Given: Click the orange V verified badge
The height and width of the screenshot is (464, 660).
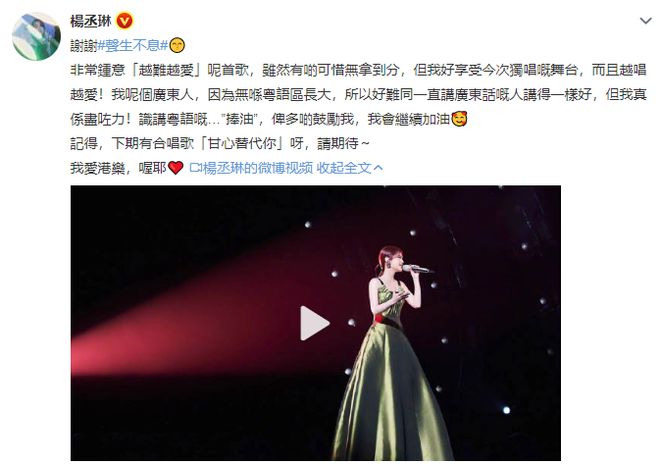Looking at the screenshot, I should click(x=125, y=21).
